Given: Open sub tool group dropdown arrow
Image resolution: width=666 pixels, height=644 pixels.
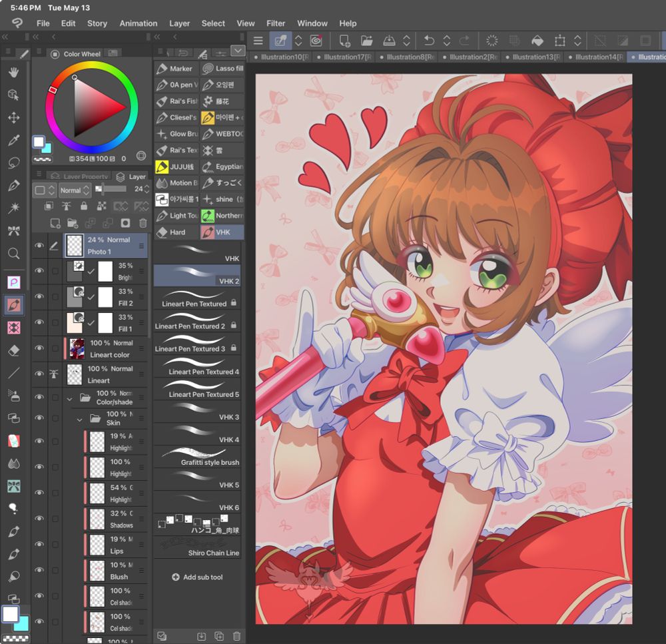Looking at the screenshot, I should pyautogui.click(x=238, y=51).
